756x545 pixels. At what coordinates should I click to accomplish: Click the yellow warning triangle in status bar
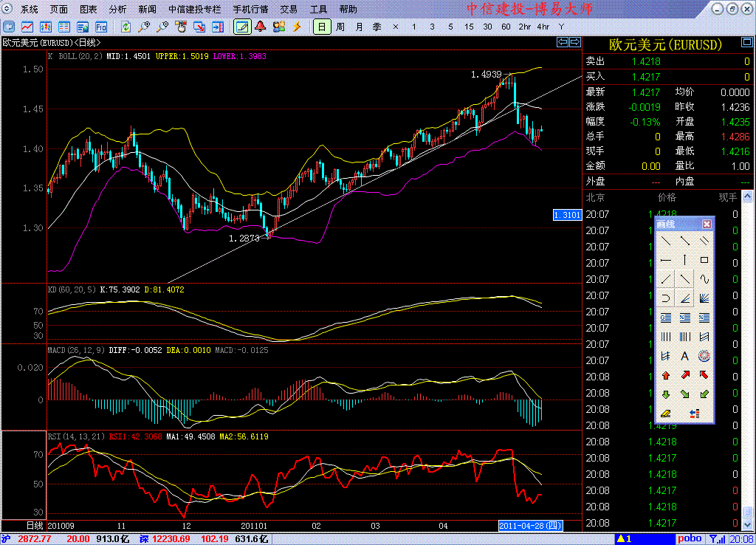(x=621, y=539)
